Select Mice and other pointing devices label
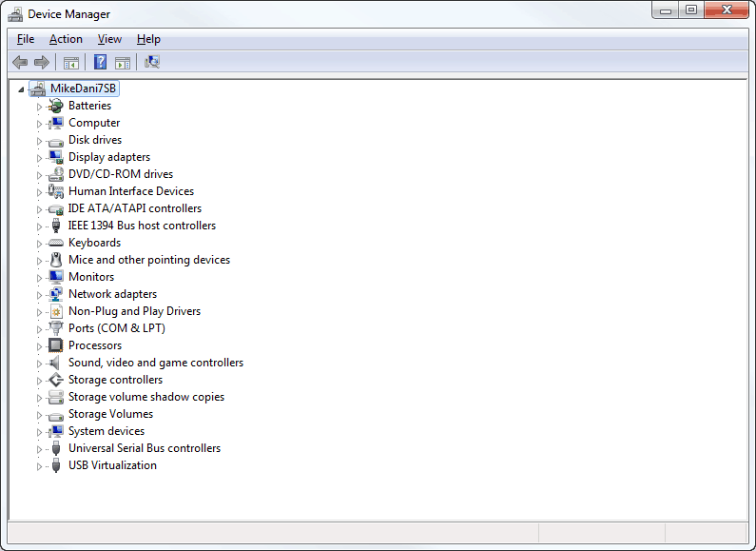 tap(149, 260)
